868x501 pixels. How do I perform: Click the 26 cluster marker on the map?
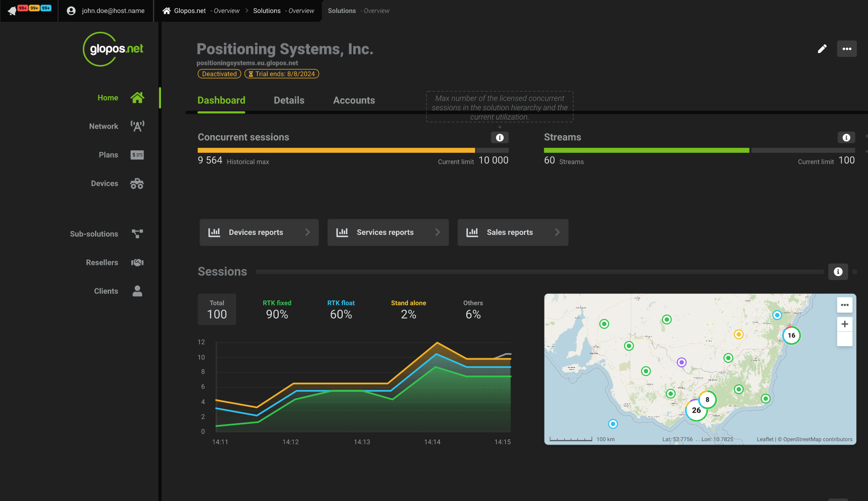pyautogui.click(x=696, y=410)
